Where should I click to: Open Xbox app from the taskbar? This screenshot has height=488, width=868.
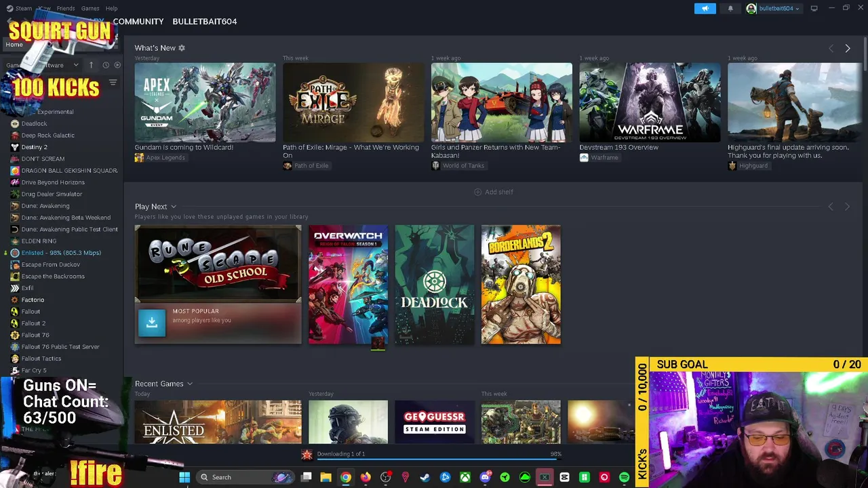pyautogui.click(x=465, y=477)
